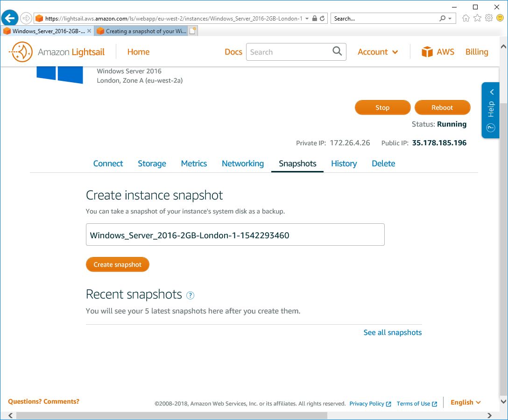Viewport: 508px width, 420px height.
Task: Click the 'Status: Running' text
Action: (439, 124)
